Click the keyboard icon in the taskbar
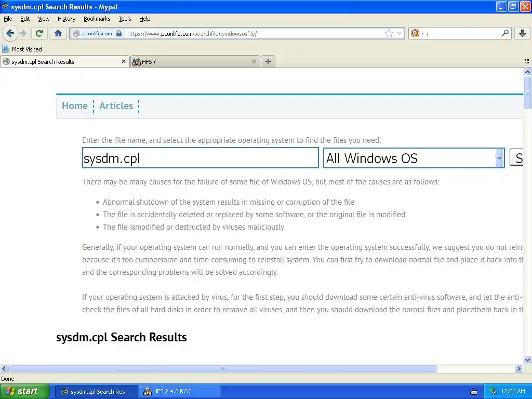Image resolution: width=532 pixels, height=399 pixels. pyautogui.click(x=474, y=392)
